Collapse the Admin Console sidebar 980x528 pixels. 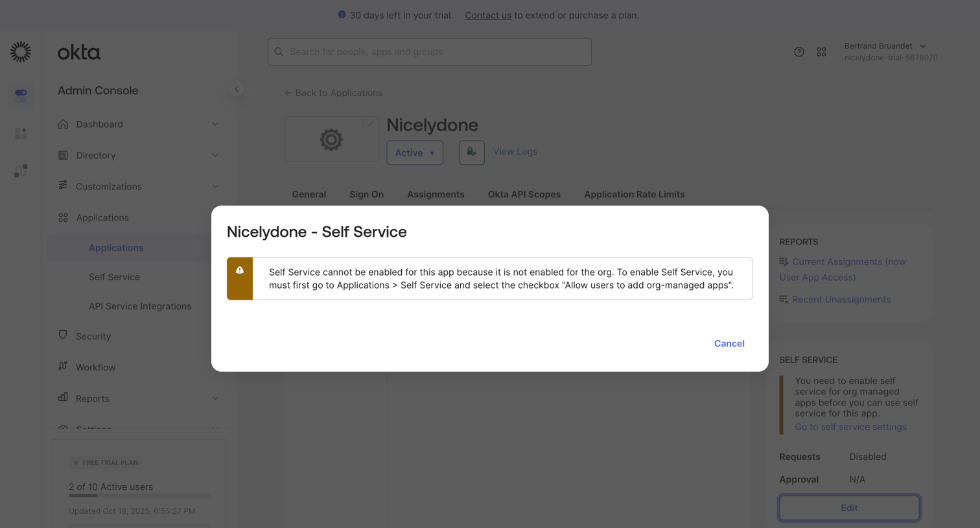237,89
